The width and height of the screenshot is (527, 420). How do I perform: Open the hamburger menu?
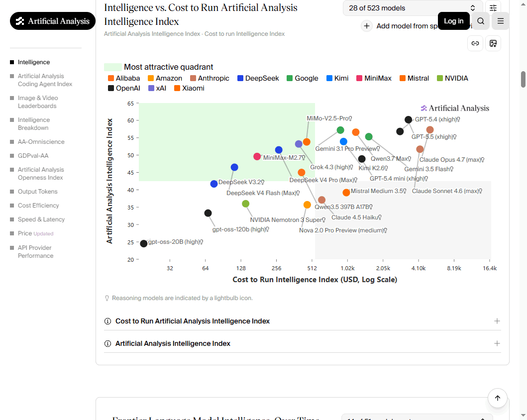tap(501, 21)
